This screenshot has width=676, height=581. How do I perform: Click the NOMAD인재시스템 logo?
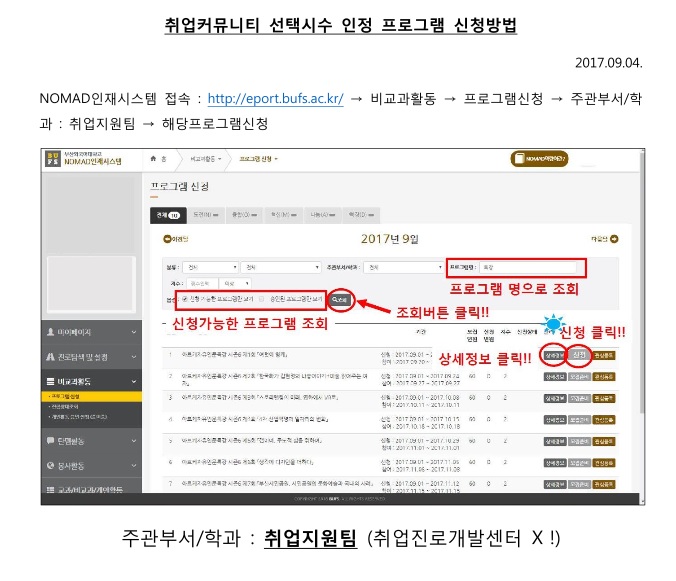point(85,159)
